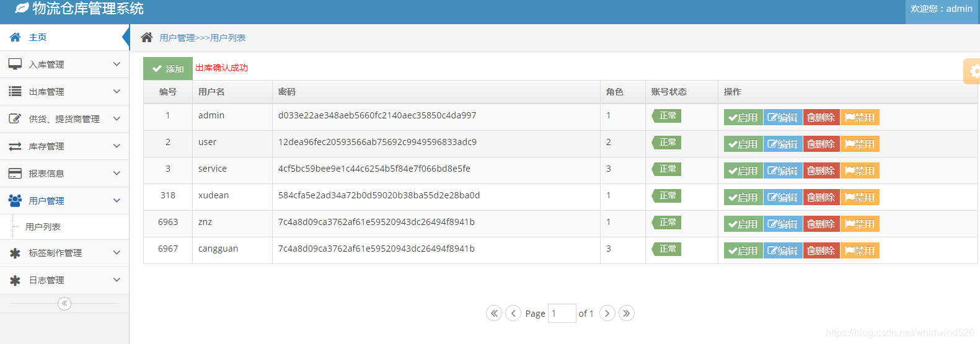This screenshot has height=344, width=980.
Task: Click the 编号 column header
Action: (168, 92)
